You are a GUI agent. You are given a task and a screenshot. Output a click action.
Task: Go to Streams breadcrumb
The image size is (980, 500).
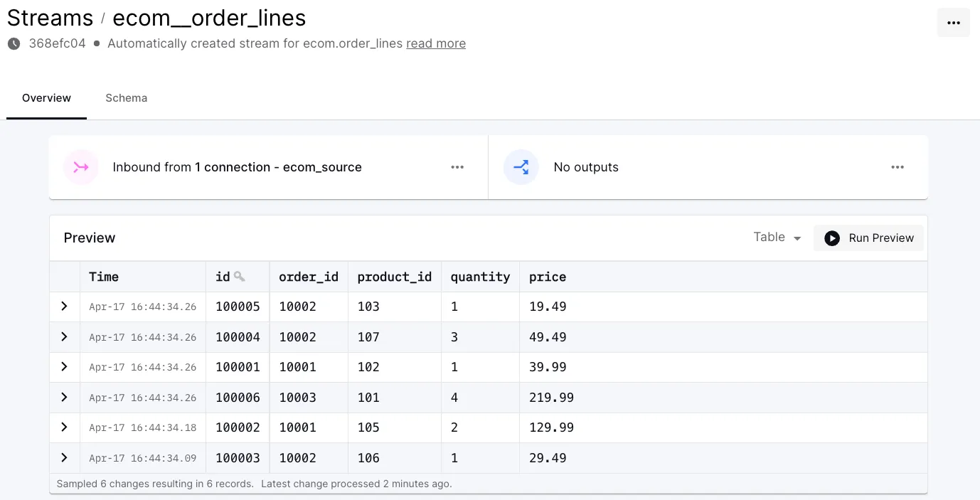tap(50, 18)
